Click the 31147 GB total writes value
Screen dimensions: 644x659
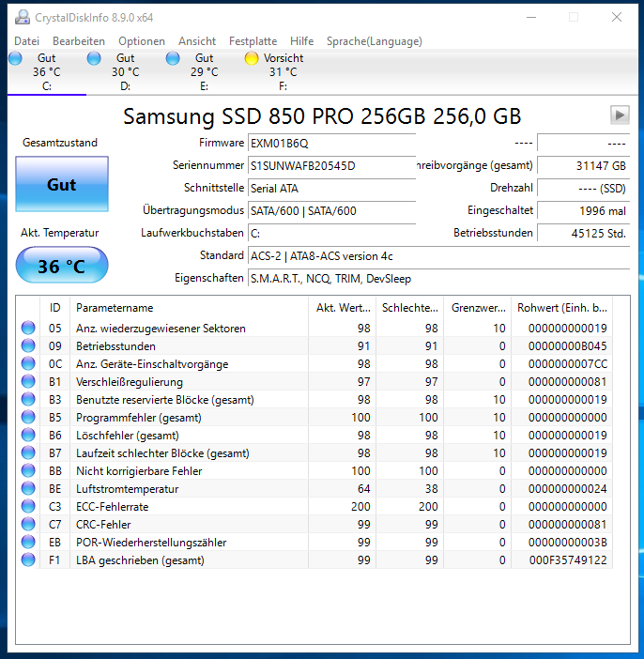[x=584, y=165]
